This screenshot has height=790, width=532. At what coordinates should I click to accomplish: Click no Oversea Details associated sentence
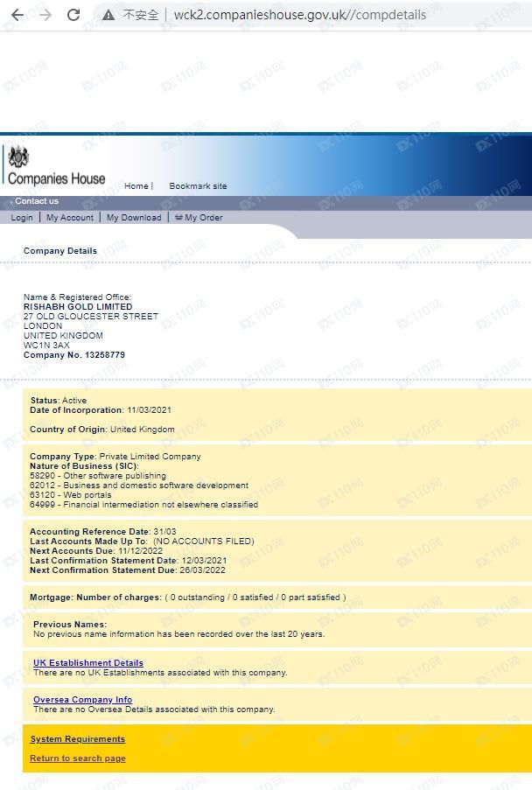(154, 710)
